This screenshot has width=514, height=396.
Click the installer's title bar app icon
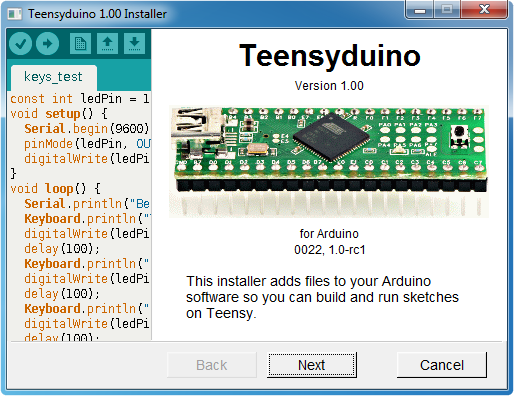click(15, 14)
